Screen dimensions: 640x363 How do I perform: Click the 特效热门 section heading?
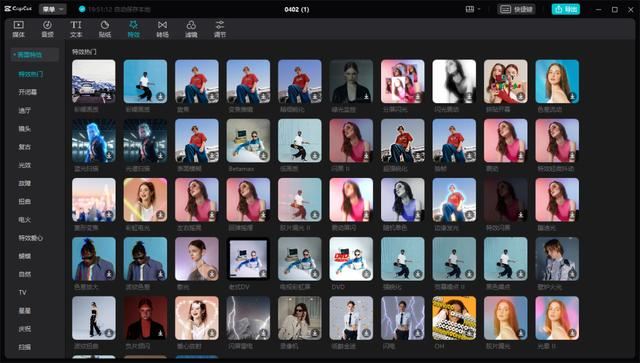coord(84,52)
